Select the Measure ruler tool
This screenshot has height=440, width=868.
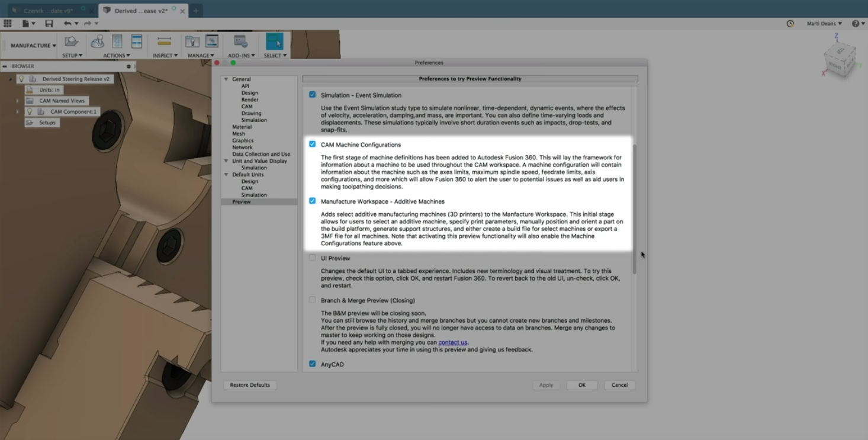pyautogui.click(x=165, y=41)
